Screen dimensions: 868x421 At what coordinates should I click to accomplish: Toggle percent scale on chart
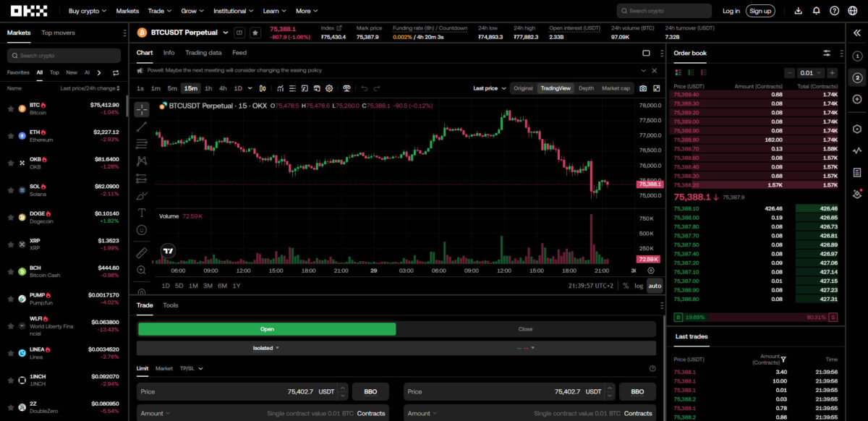(626, 286)
